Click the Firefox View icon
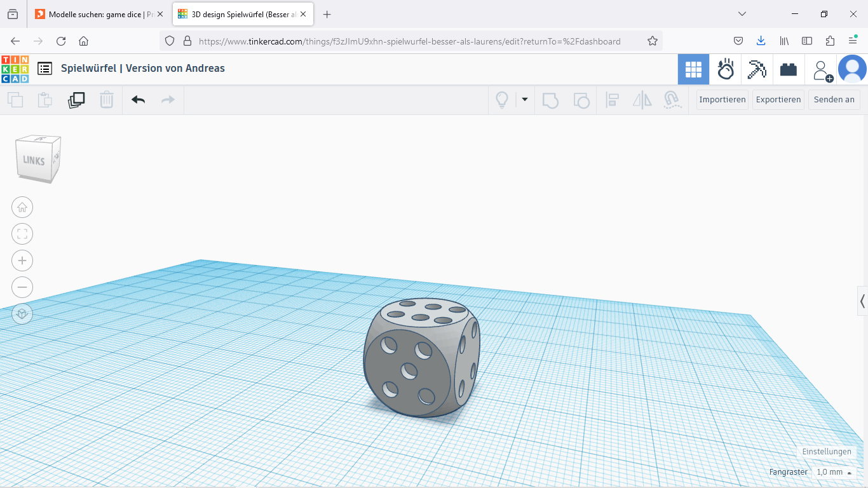This screenshot has width=868, height=488. [13, 14]
